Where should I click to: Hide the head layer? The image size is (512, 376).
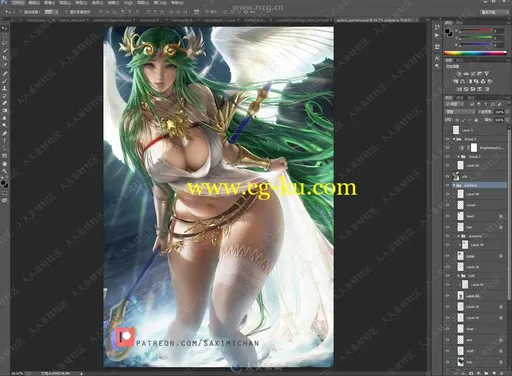pos(448,216)
